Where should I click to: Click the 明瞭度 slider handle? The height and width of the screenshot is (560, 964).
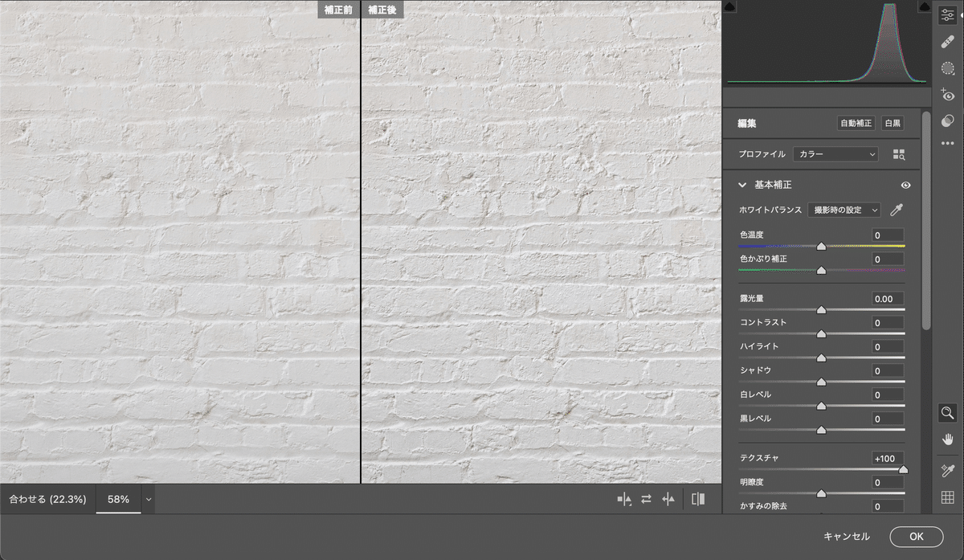pos(821,493)
